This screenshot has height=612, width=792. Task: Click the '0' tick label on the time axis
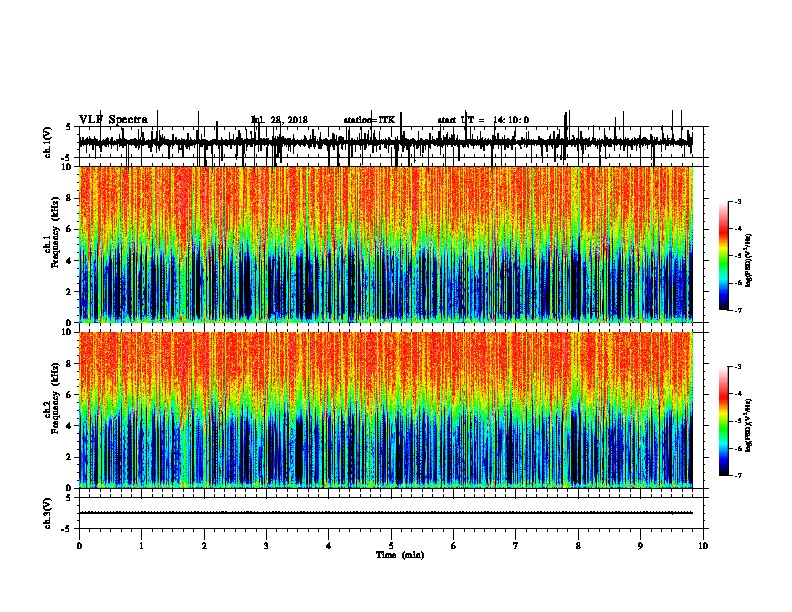(x=79, y=546)
